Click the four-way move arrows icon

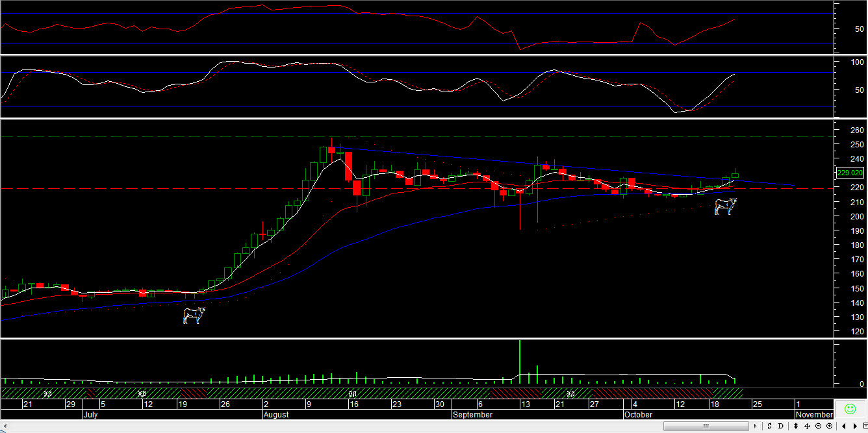(x=807, y=426)
